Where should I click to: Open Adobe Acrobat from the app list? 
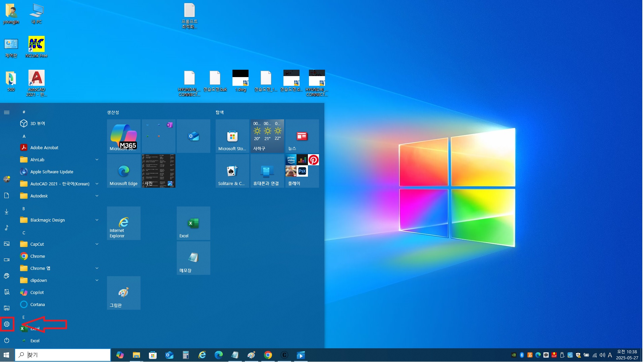44,147
